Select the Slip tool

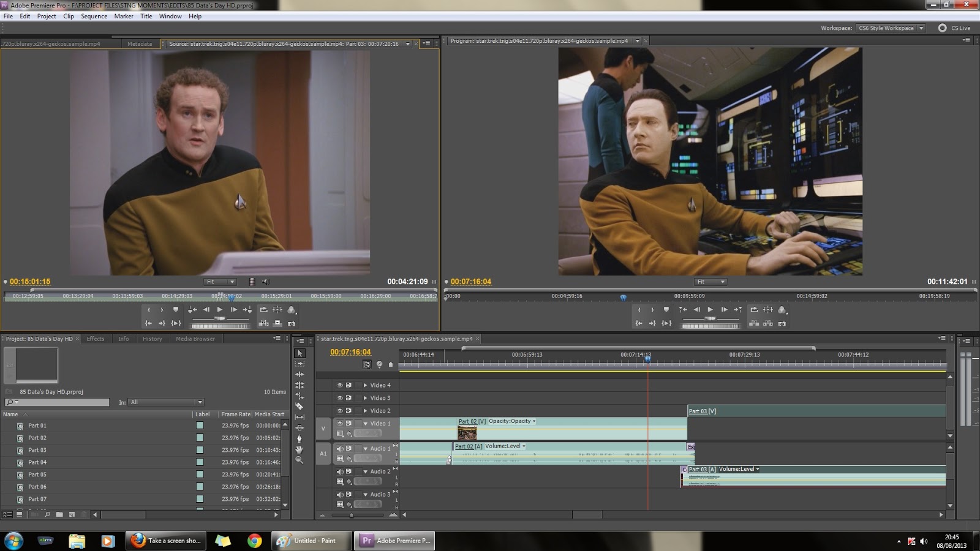[300, 417]
